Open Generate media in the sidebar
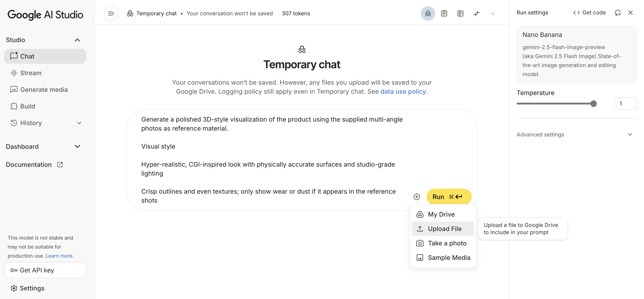Screen dimensions: 644x299 point(45,90)
